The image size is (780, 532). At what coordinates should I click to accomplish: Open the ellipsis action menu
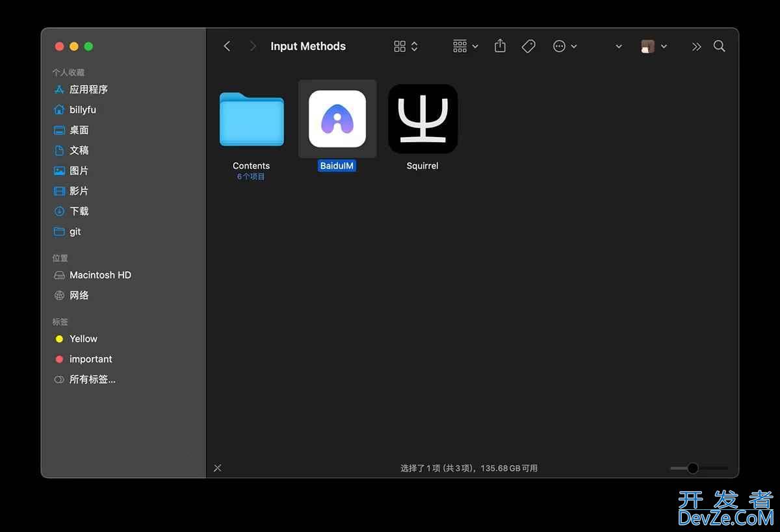point(559,46)
